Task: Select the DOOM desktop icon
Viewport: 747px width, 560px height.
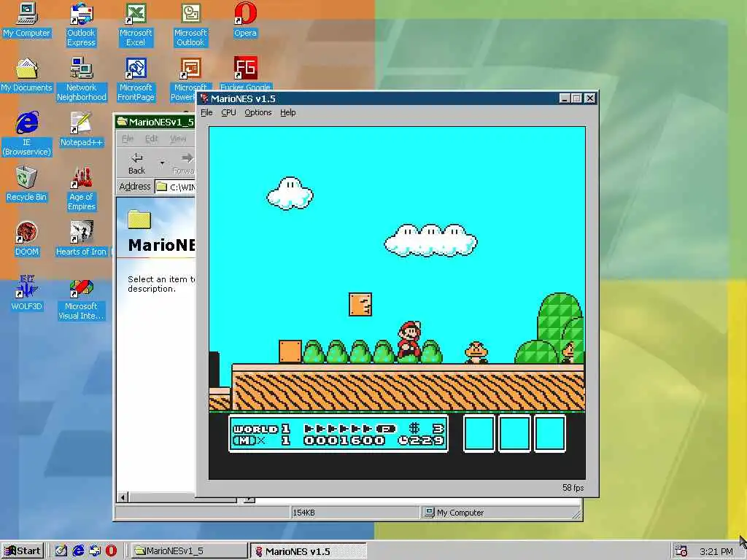Action: click(x=27, y=239)
